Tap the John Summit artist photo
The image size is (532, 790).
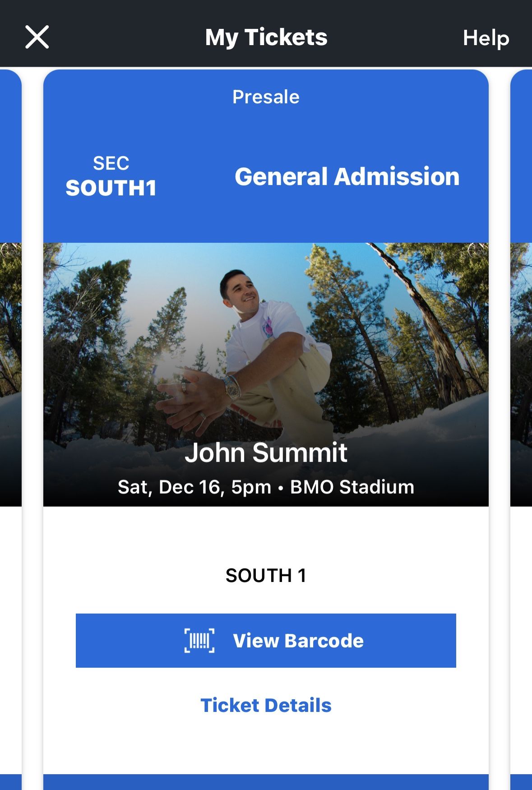point(266,343)
